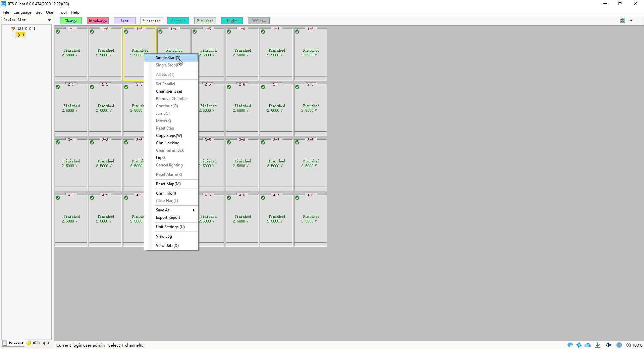
Task: Click the fan-shaped icon in status bar
Action: (579, 345)
